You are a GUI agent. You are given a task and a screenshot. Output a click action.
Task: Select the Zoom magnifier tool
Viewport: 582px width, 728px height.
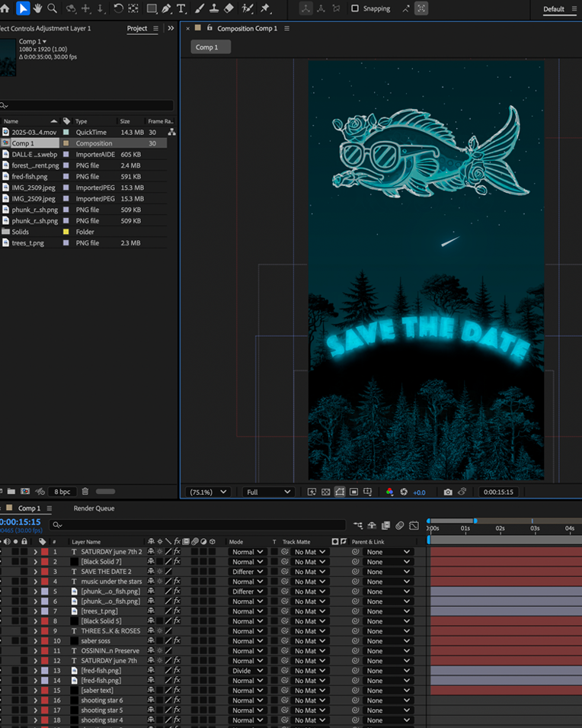[52, 8]
